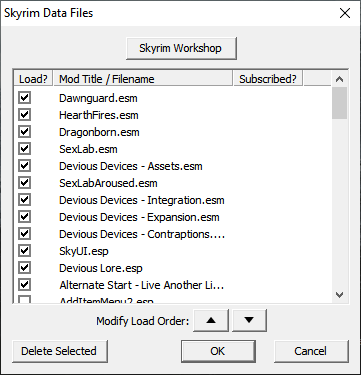Disable Devious Devices - Assets.esm checkbox
361x375 pixels.
point(24,166)
